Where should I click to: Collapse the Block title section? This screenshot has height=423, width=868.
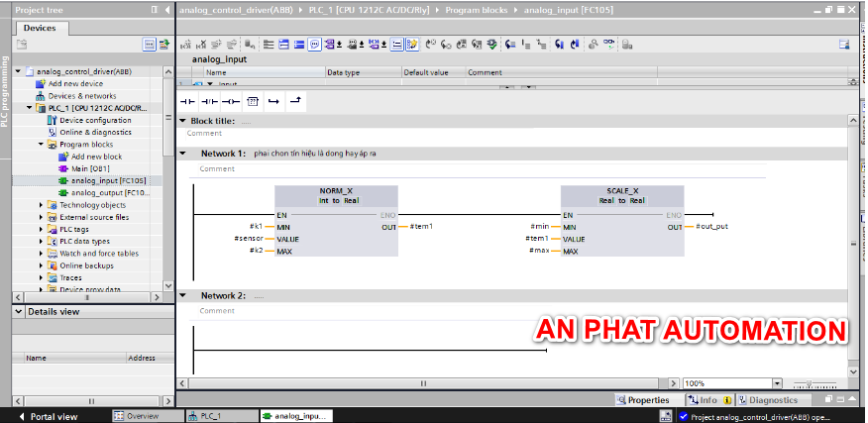pyautogui.click(x=182, y=121)
